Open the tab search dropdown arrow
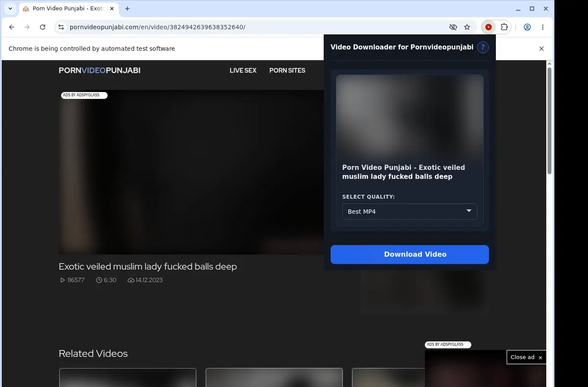This screenshot has width=588, height=387. tap(10, 9)
